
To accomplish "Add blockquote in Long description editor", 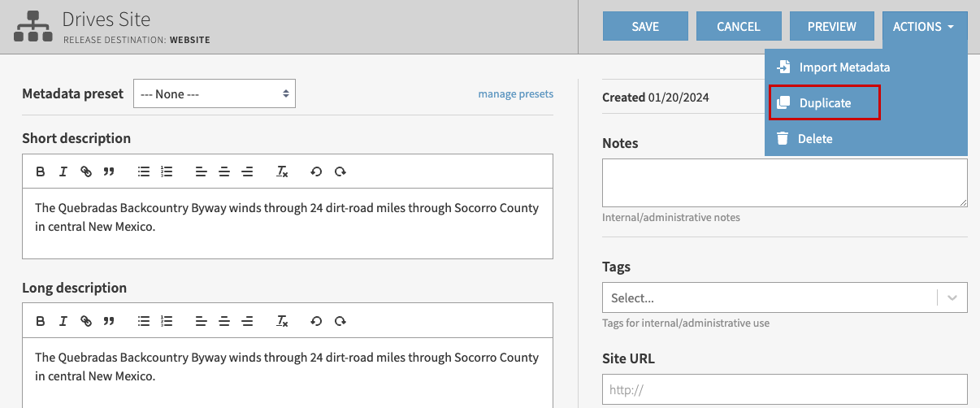I will coord(108,321).
